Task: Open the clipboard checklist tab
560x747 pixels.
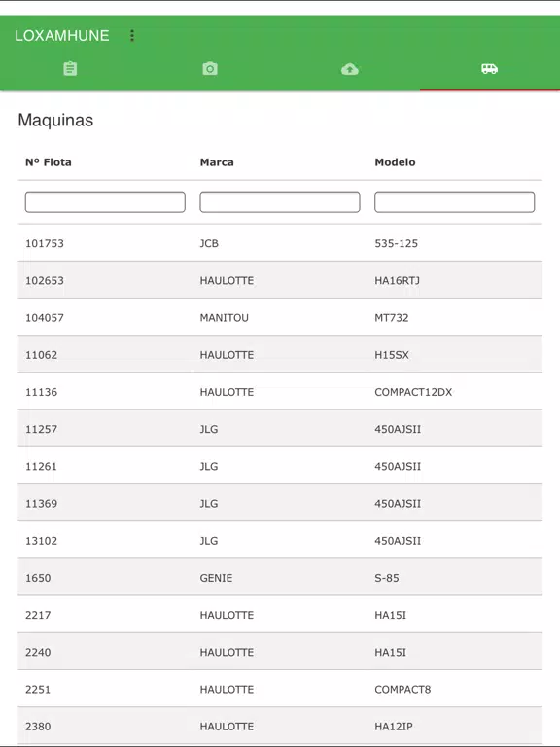Action: 70,69
